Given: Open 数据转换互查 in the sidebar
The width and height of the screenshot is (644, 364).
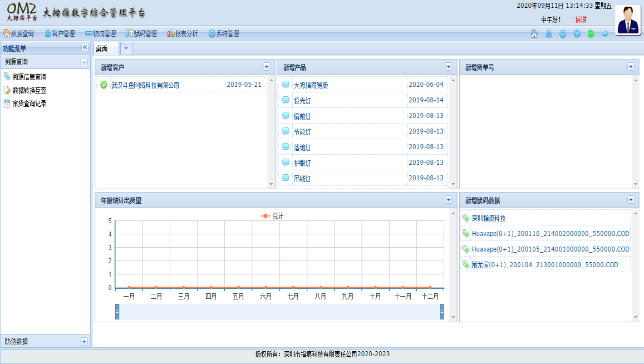Looking at the screenshot, I should (x=29, y=90).
